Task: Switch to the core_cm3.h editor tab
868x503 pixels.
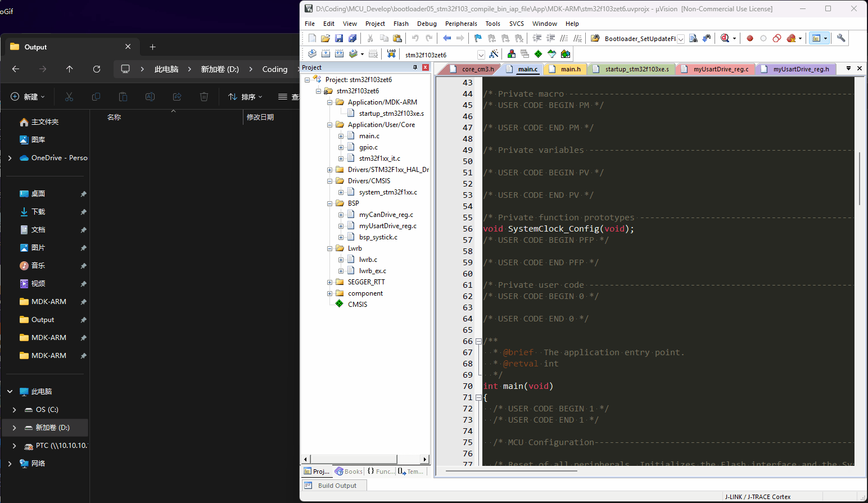Action: [x=472, y=69]
